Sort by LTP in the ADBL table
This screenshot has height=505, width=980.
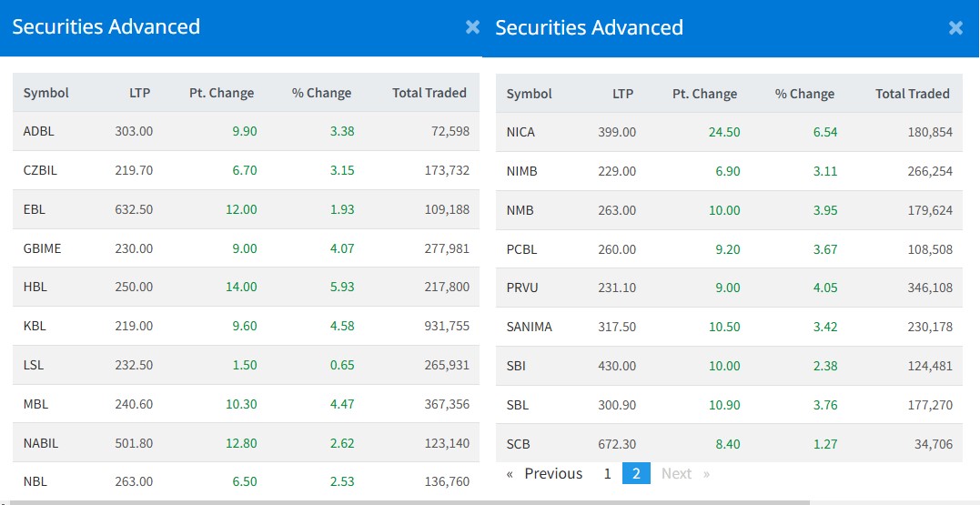(x=139, y=93)
